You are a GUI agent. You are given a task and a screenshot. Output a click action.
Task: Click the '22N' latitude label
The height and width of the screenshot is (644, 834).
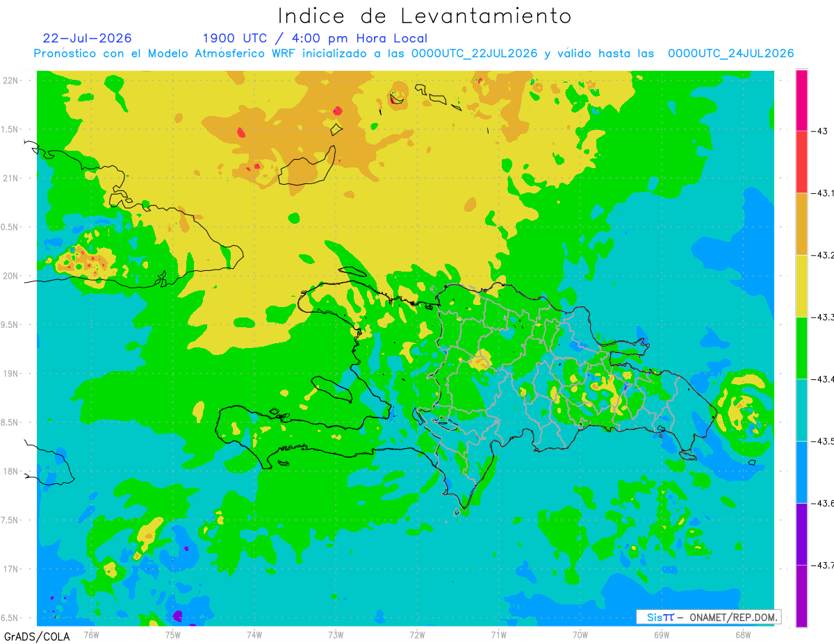(12, 80)
